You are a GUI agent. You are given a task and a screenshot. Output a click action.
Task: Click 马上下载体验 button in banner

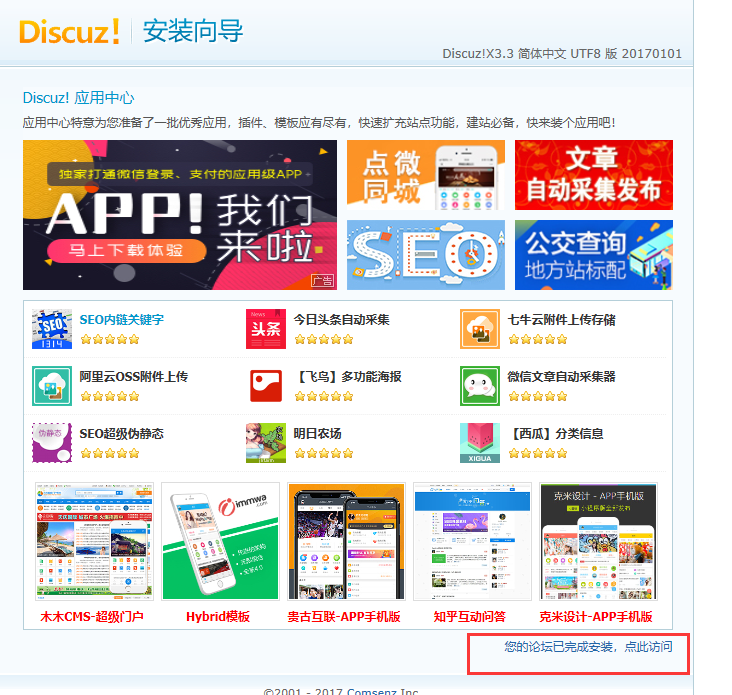click(126, 251)
